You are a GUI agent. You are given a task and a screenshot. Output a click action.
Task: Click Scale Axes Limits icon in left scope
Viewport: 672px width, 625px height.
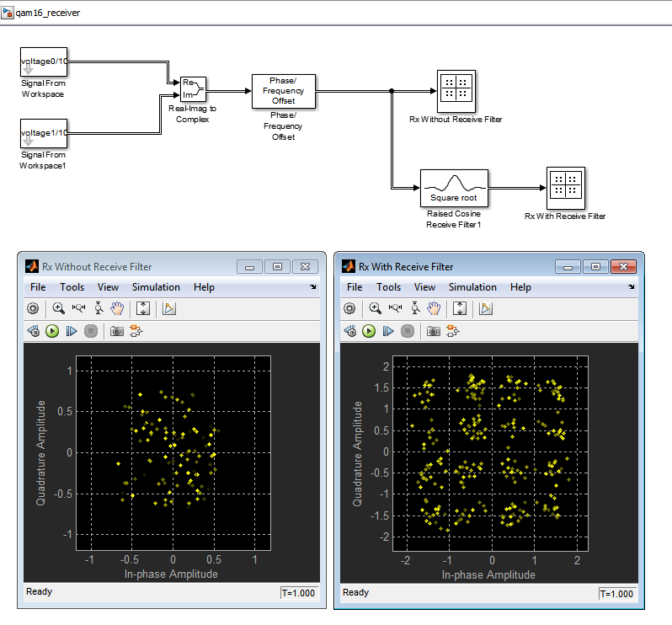[x=142, y=308]
